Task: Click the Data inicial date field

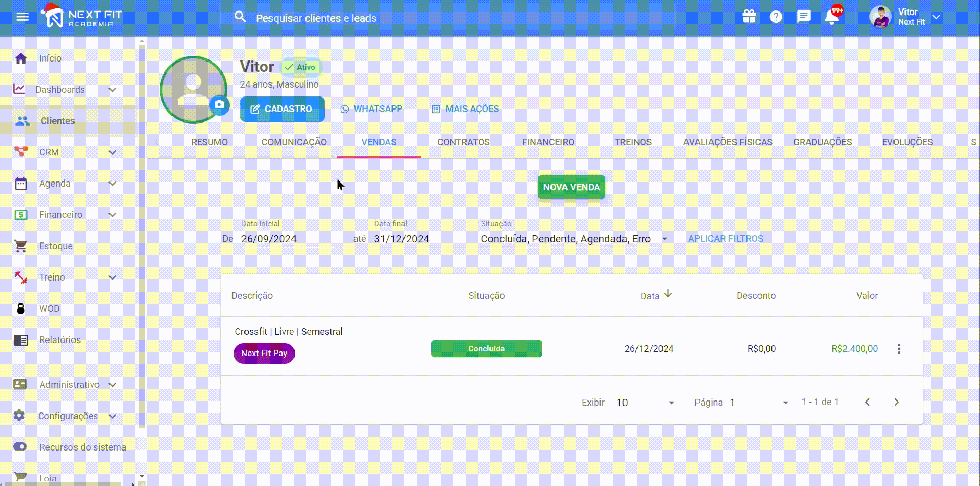Action: (289, 239)
